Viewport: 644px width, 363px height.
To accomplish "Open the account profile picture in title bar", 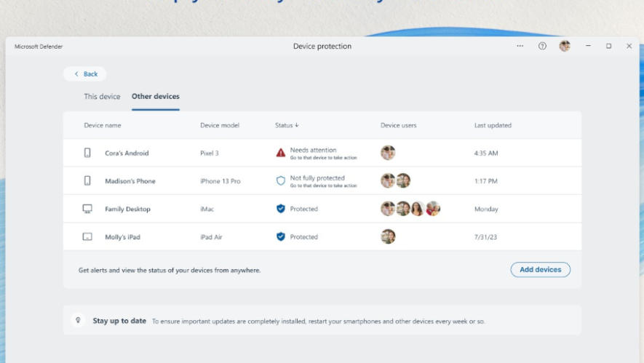I will [565, 46].
